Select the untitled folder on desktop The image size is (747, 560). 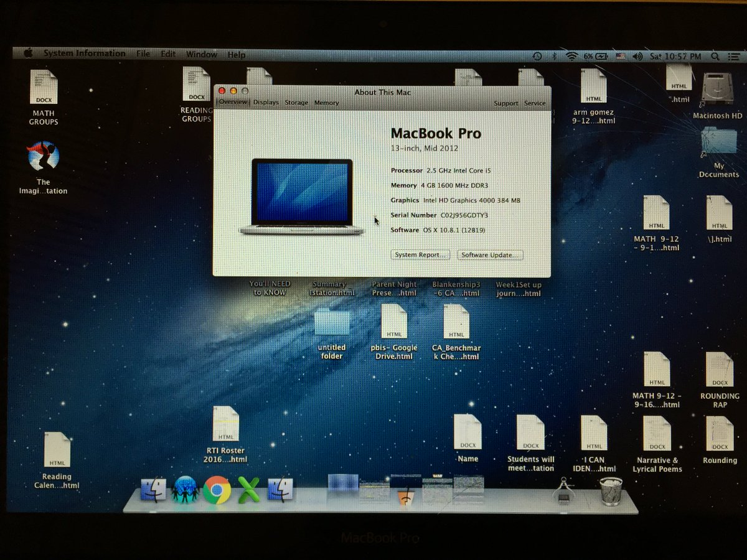pos(332,323)
